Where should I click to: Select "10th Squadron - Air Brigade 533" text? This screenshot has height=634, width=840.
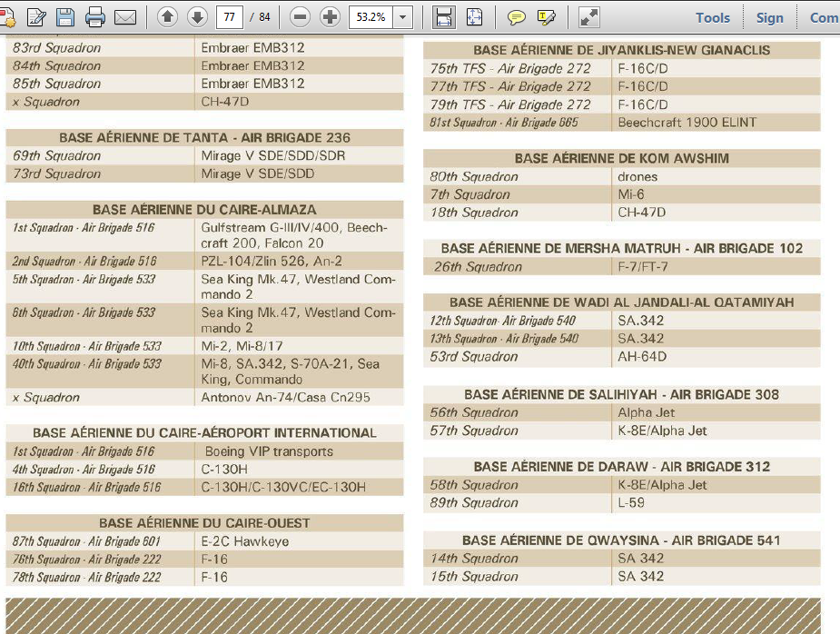click(x=87, y=346)
